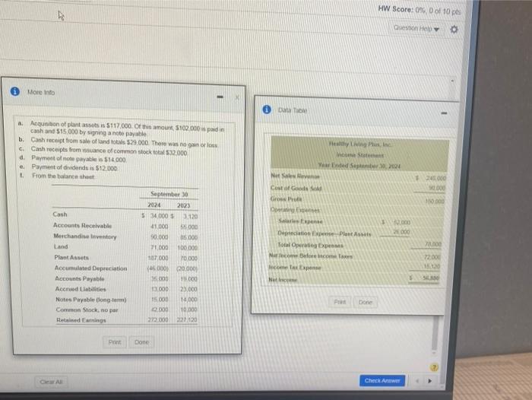532x400 pixels.
Task: Click the Check Answer button
Action: (382, 381)
